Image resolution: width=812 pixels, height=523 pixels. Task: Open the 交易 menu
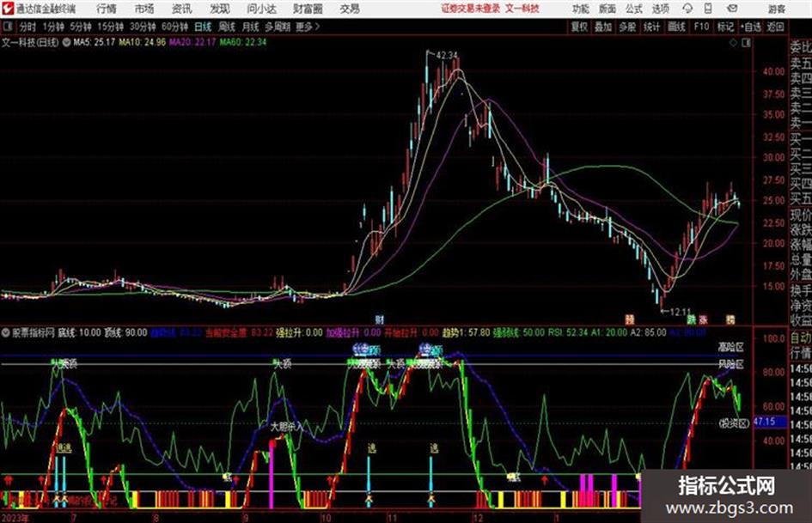tap(350, 9)
